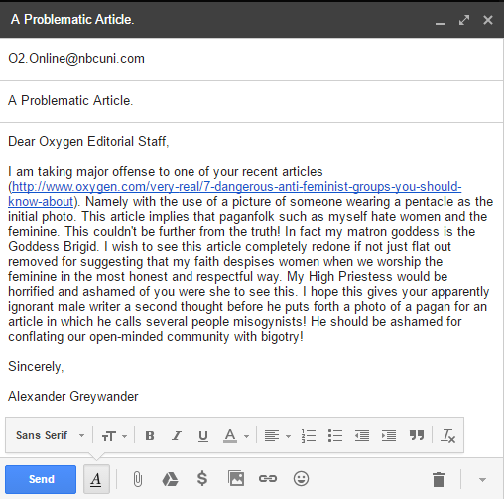Open the text alignment dropdown
504x499 pixels.
pyautogui.click(x=278, y=436)
